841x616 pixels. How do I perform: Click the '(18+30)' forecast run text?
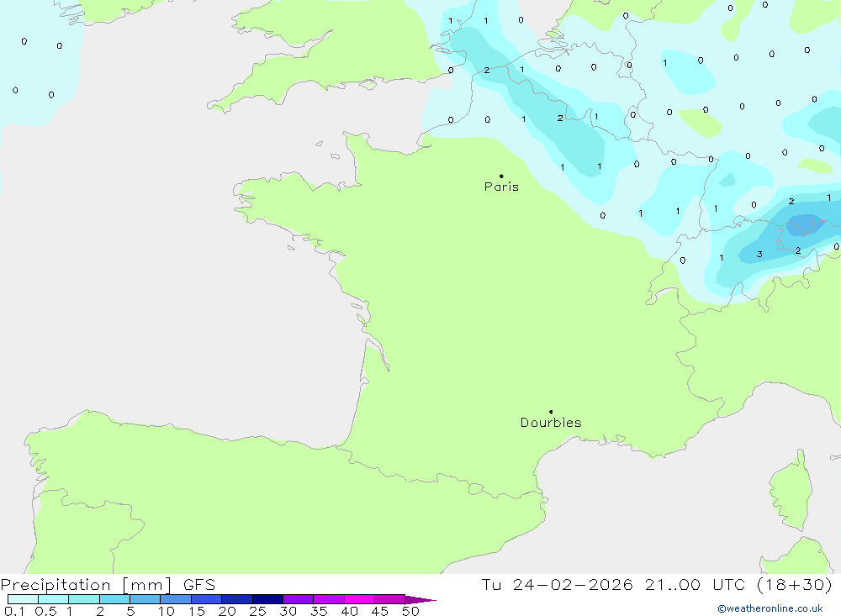click(x=795, y=585)
